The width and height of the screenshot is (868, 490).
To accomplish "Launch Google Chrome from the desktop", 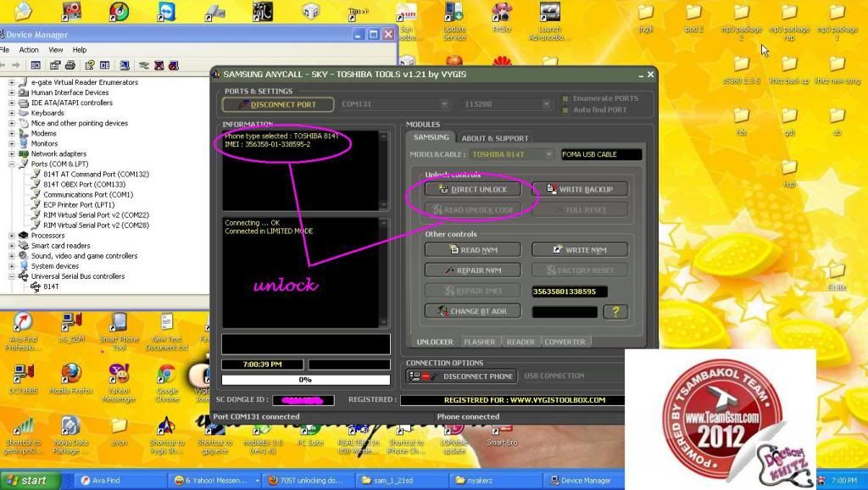I will (167, 375).
